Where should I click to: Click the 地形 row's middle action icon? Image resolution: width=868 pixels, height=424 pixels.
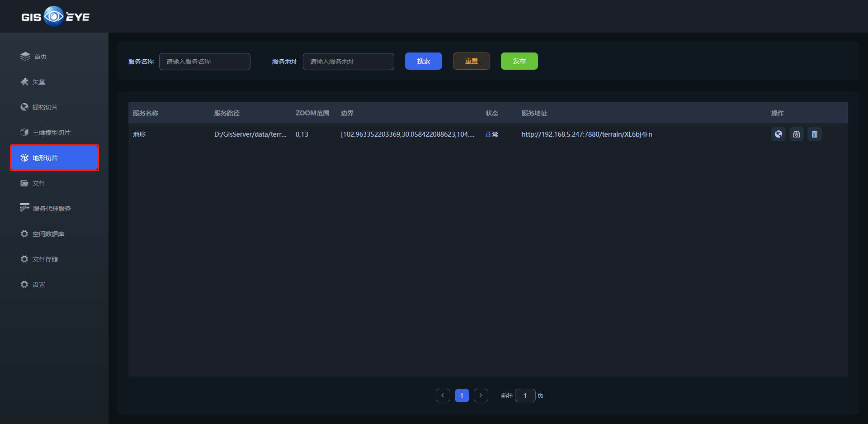[x=797, y=134]
